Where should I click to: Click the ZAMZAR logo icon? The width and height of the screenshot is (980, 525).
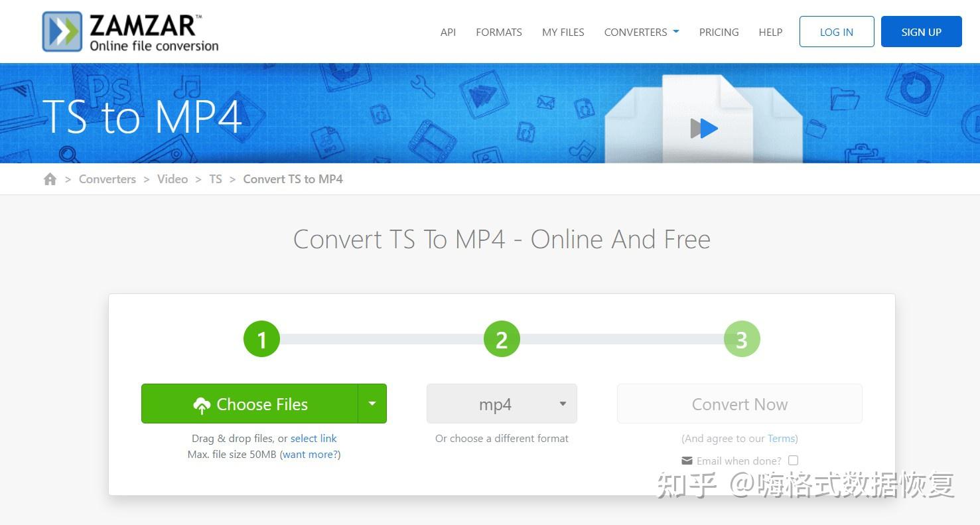[62, 31]
